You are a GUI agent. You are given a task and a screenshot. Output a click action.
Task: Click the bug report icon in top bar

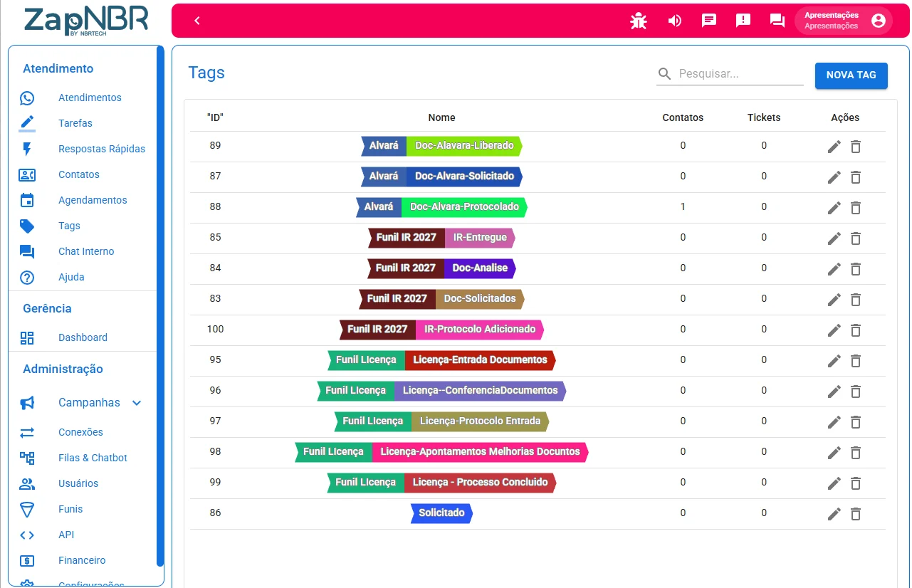pyautogui.click(x=639, y=21)
